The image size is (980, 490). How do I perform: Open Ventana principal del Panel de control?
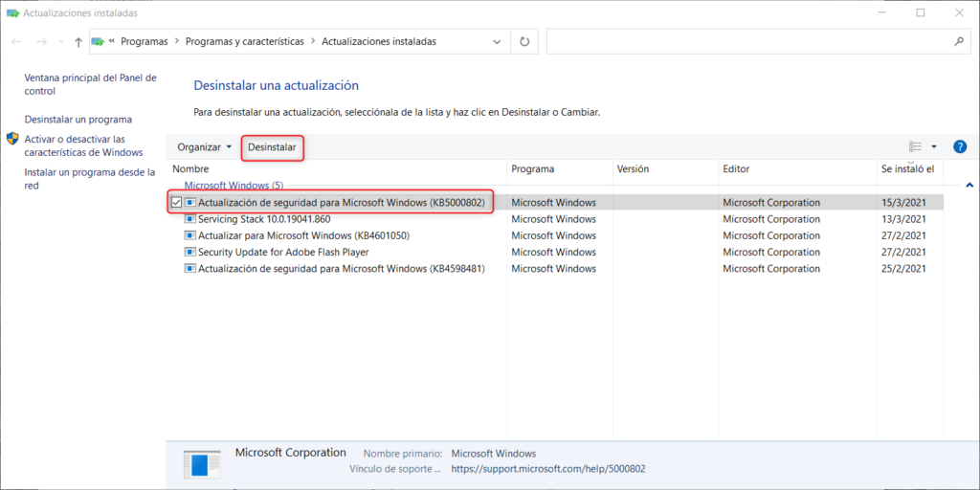90,84
